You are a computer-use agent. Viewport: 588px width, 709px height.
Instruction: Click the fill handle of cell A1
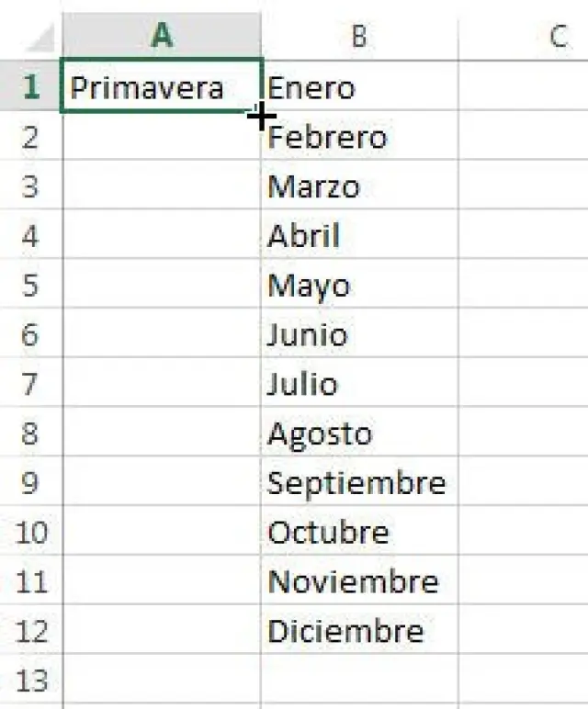263,113
